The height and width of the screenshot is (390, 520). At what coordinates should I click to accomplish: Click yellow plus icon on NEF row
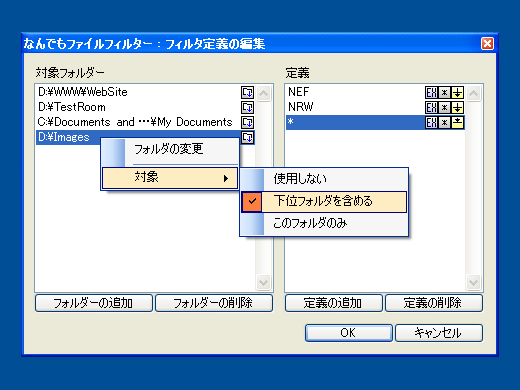tap(457, 92)
